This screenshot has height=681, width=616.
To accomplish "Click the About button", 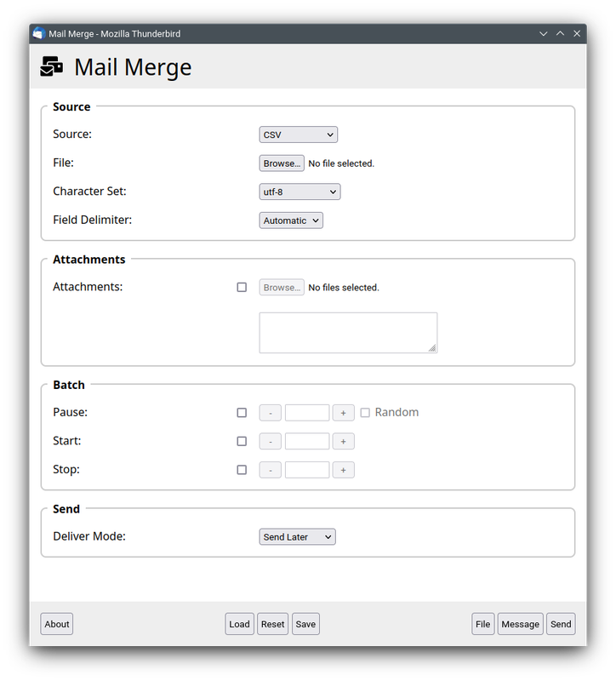I will click(56, 624).
